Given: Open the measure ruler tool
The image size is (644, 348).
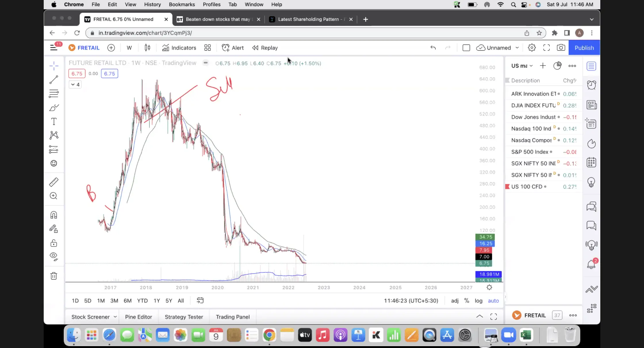Looking at the screenshot, I should pos(54,182).
